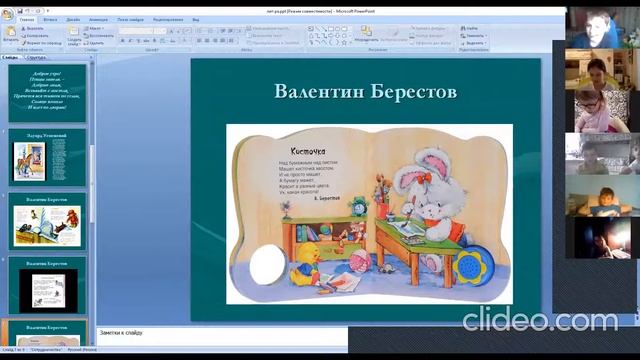Switch to the Слайды panel tab
This screenshot has width=640, height=360.
tap(11, 58)
